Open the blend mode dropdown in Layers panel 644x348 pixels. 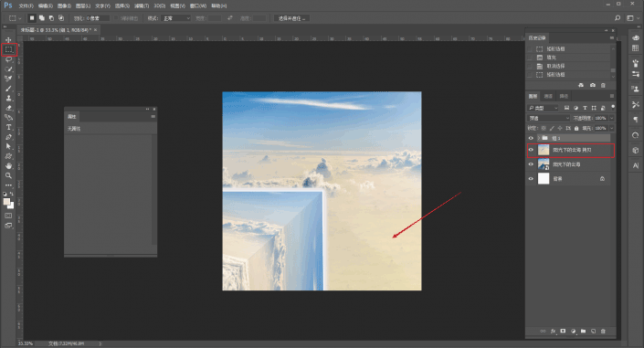tap(549, 118)
